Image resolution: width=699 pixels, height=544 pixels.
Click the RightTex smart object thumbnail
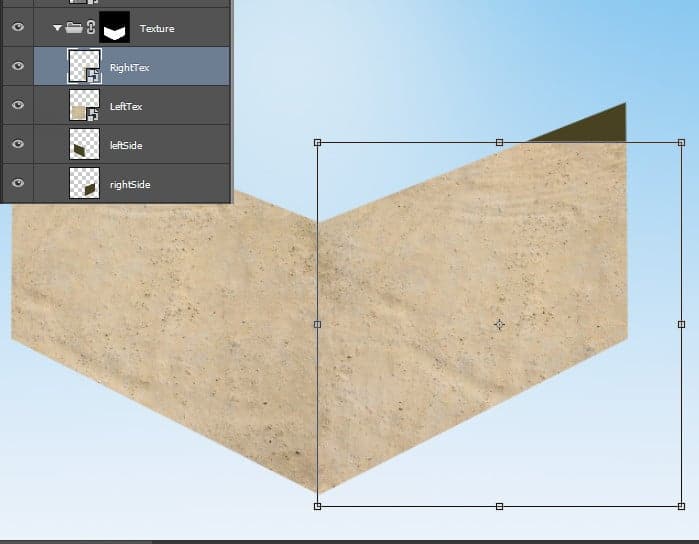(x=84, y=66)
